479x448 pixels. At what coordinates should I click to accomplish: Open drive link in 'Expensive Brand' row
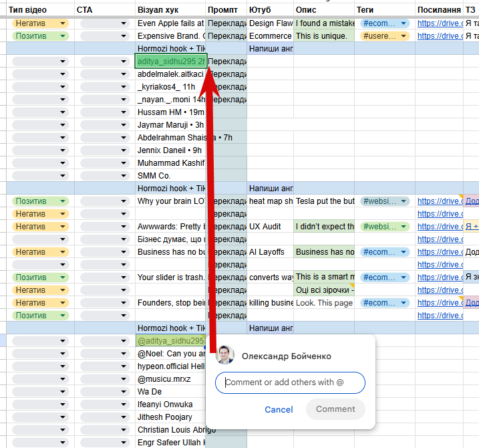point(440,36)
